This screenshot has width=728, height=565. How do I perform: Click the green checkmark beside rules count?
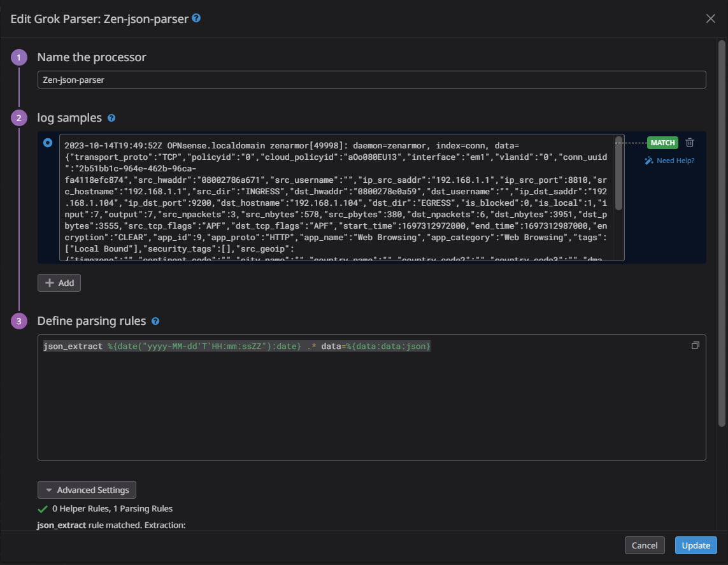pyautogui.click(x=43, y=510)
